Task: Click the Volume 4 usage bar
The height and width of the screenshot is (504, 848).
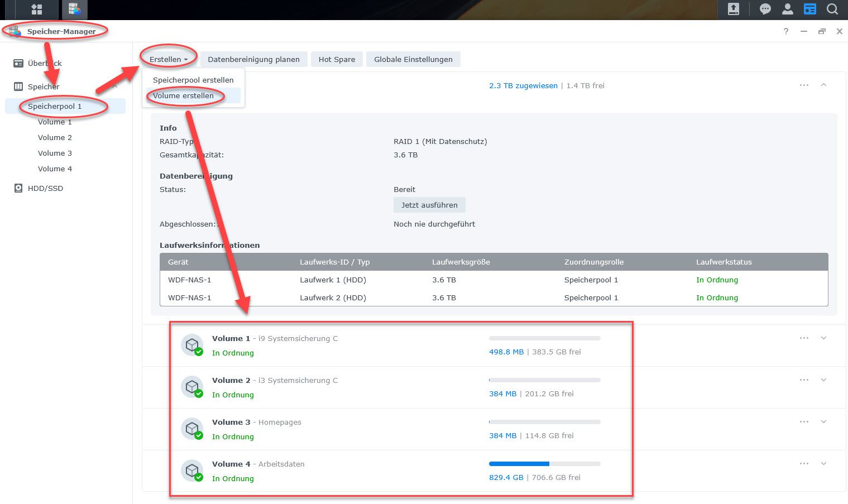Action: point(544,464)
